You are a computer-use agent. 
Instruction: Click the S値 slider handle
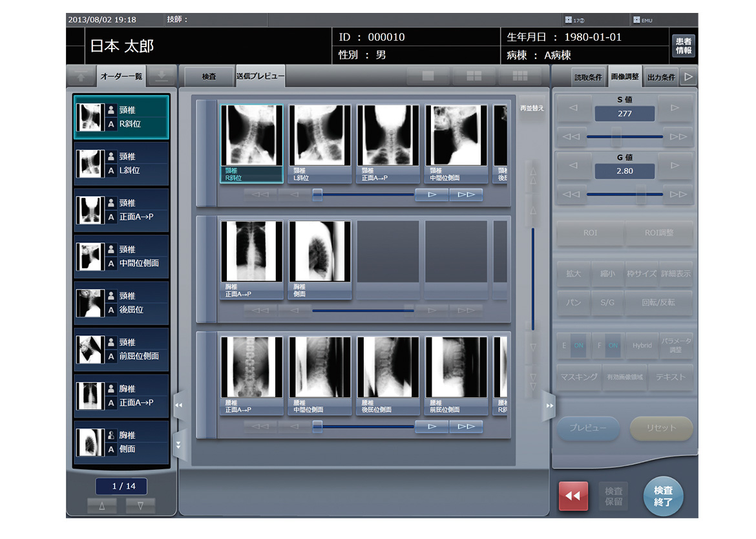[616, 136]
